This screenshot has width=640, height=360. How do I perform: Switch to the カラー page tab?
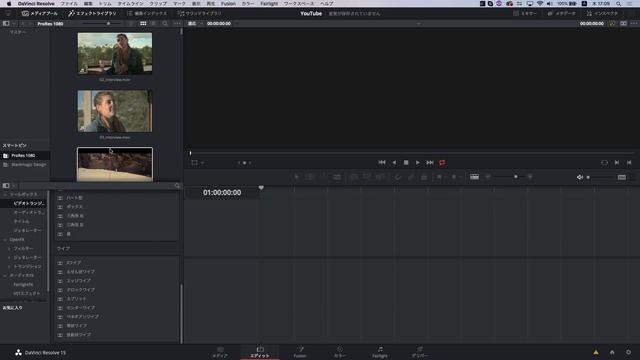tap(340, 352)
